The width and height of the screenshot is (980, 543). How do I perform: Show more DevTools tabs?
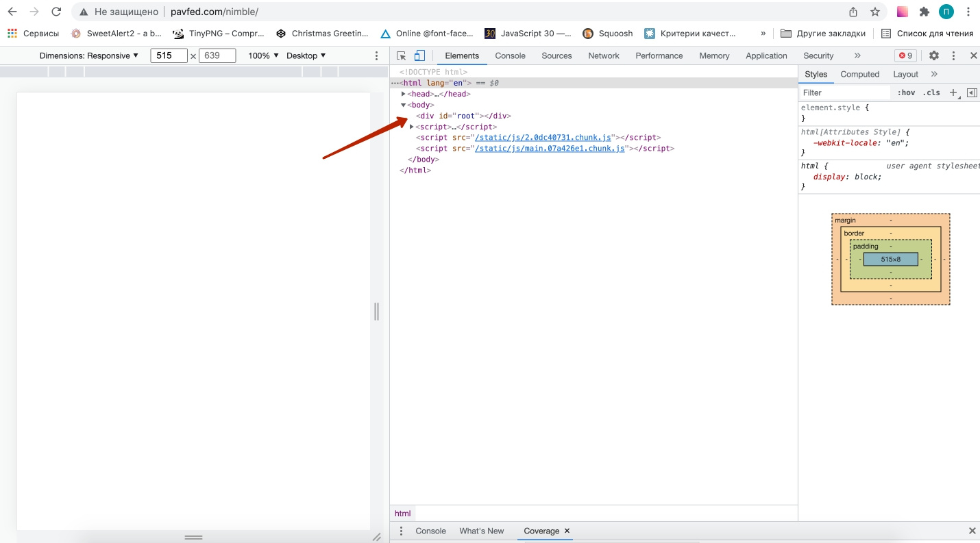coord(857,55)
